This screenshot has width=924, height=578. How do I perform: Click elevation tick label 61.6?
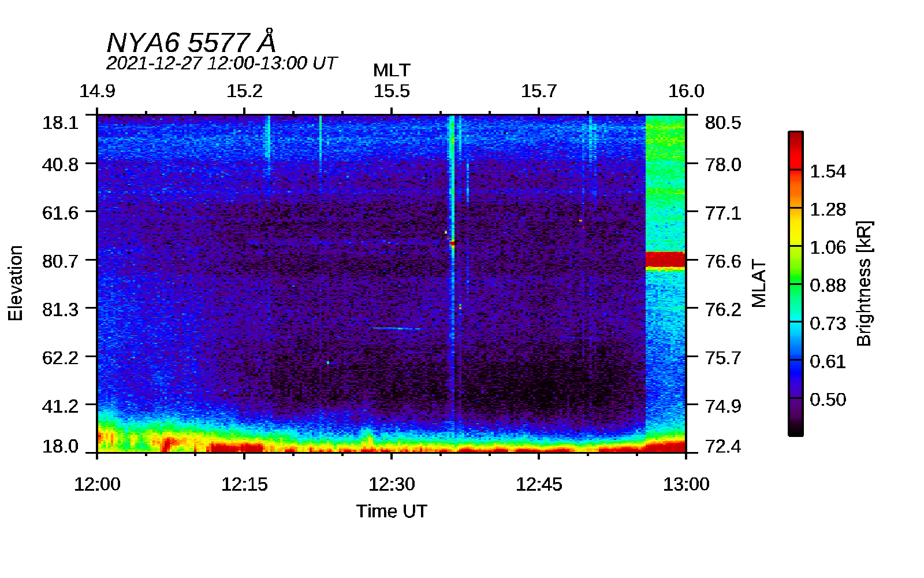[60, 213]
